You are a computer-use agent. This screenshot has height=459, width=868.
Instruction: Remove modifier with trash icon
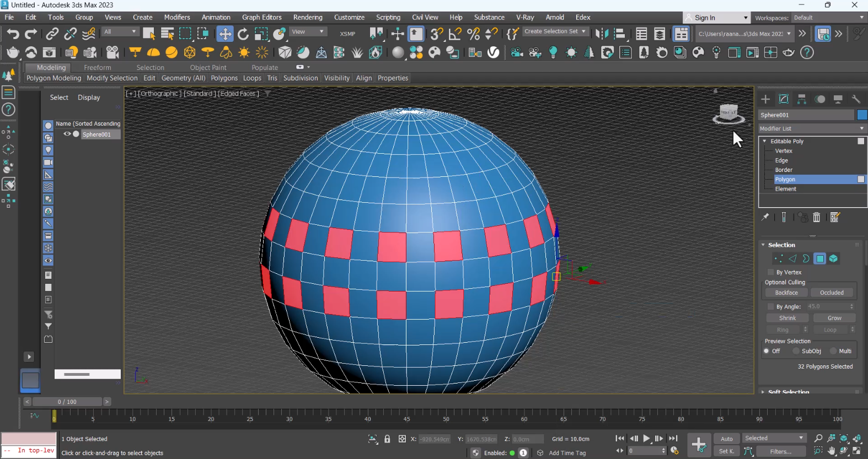817,218
